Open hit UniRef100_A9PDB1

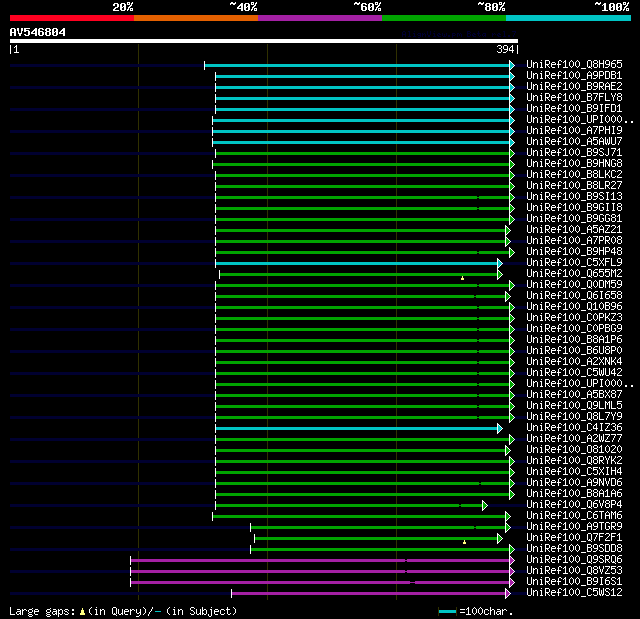(574, 75)
